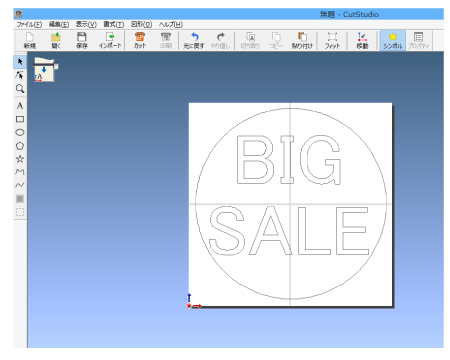Click the BIG text outline on canvas
The height and width of the screenshot is (360, 450).
click(289, 160)
